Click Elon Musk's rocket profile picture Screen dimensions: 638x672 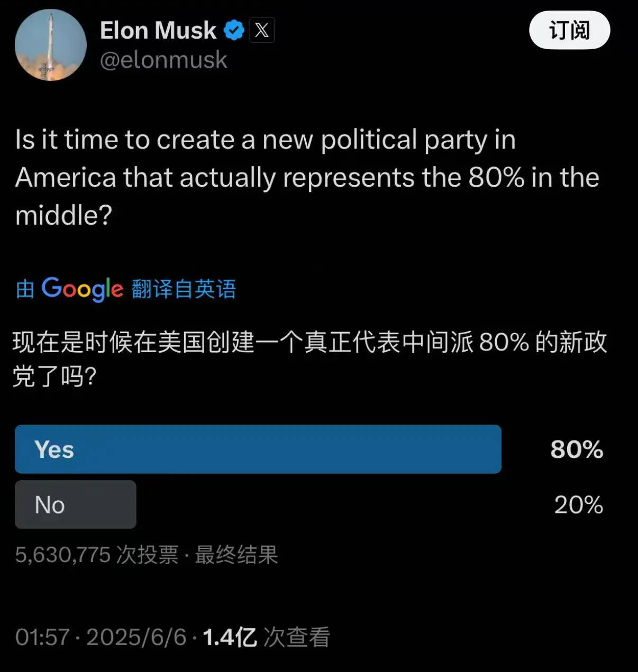point(51,45)
